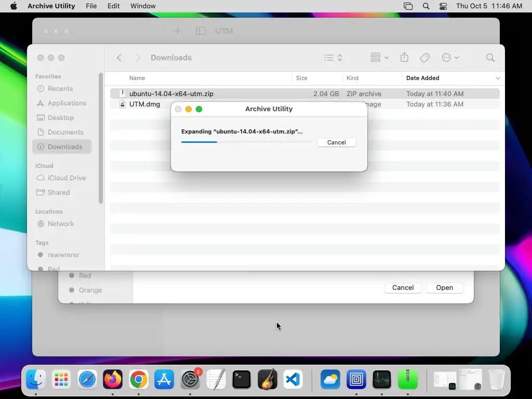Sort by the Kind column header

click(x=353, y=78)
